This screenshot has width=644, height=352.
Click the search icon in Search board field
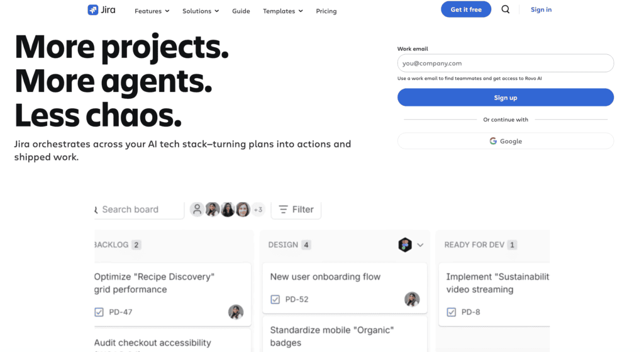(96, 210)
